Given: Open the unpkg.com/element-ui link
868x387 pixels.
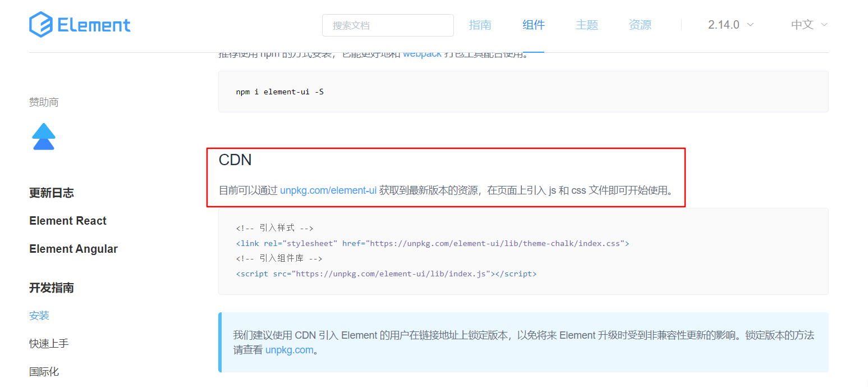Looking at the screenshot, I should pyautogui.click(x=328, y=190).
